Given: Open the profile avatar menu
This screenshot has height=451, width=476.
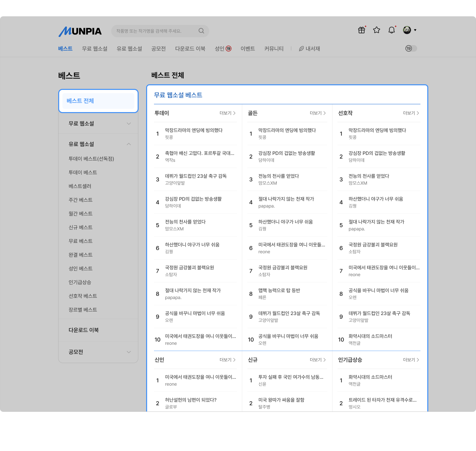Looking at the screenshot, I should coord(407,30).
